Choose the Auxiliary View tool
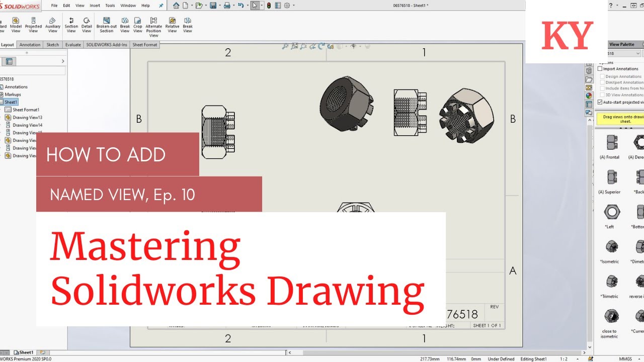 [x=53, y=25]
